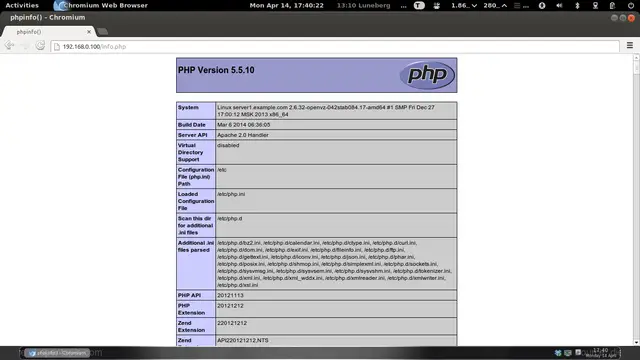
Task: Click the download speed indicator arrow
Action: click(474, 5)
